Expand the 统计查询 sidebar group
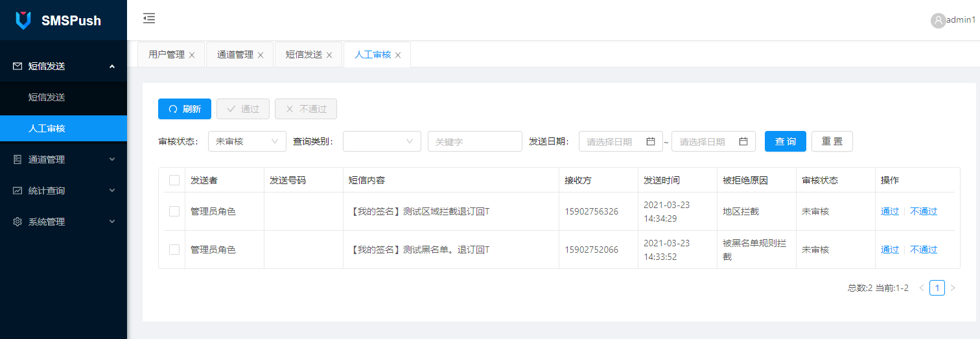The height and width of the screenshot is (339, 980). click(x=64, y=191)
